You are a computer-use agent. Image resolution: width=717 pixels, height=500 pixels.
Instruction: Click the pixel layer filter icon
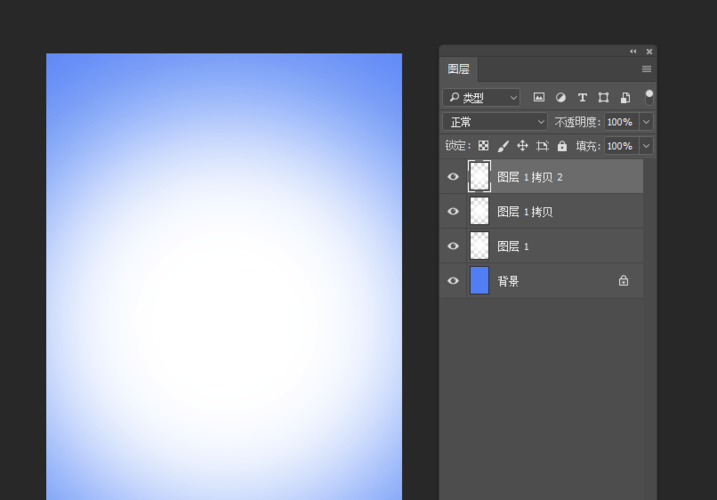[539, 97]
